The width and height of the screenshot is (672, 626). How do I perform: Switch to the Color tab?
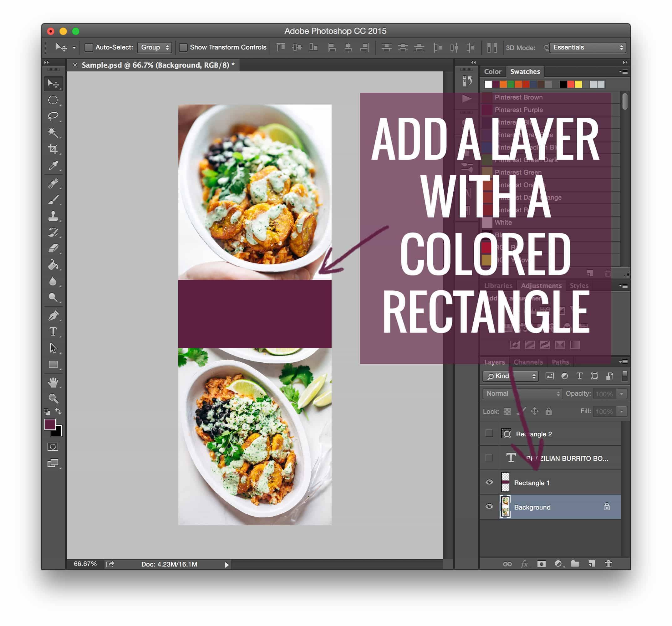click(x=492, y=72)
